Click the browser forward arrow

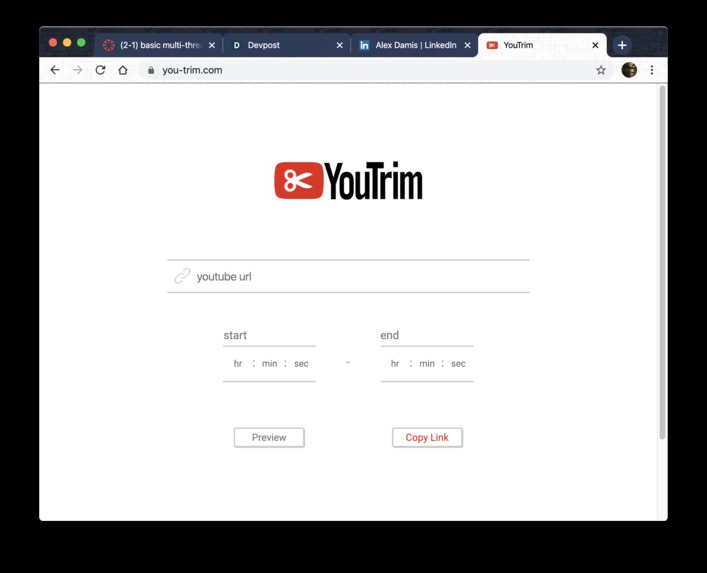point(78,70)
